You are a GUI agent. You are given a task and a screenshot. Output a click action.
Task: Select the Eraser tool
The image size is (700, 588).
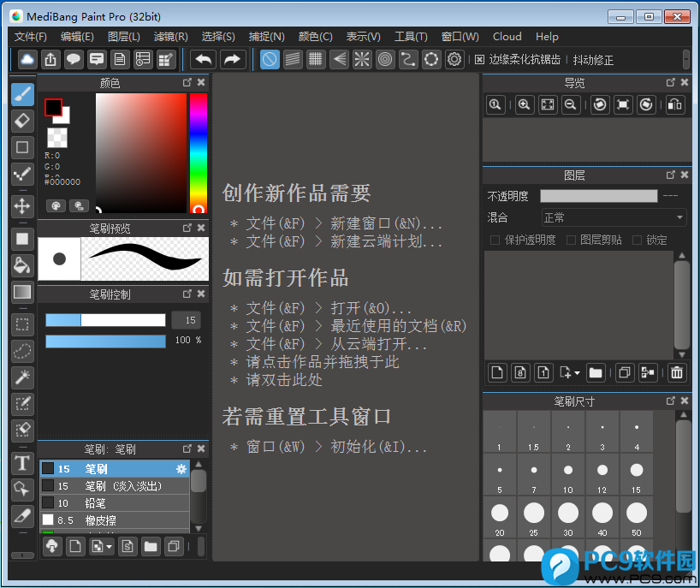22,121
